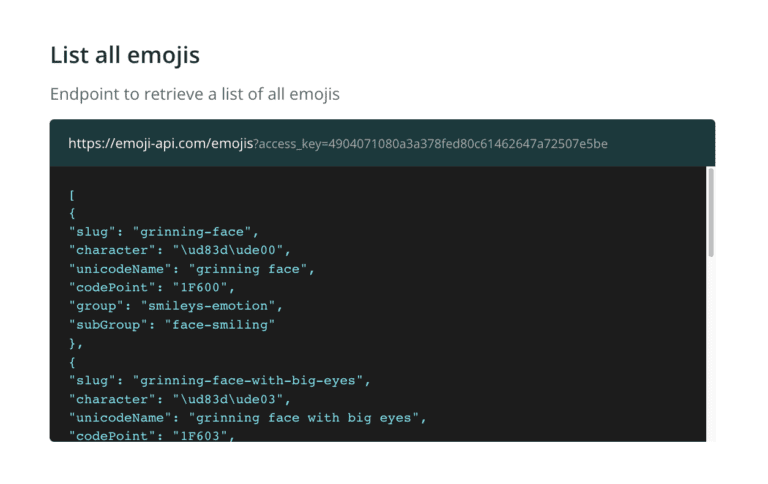Click the "List all emojis" heading
The image size is (768, 484).
point(125,55)
